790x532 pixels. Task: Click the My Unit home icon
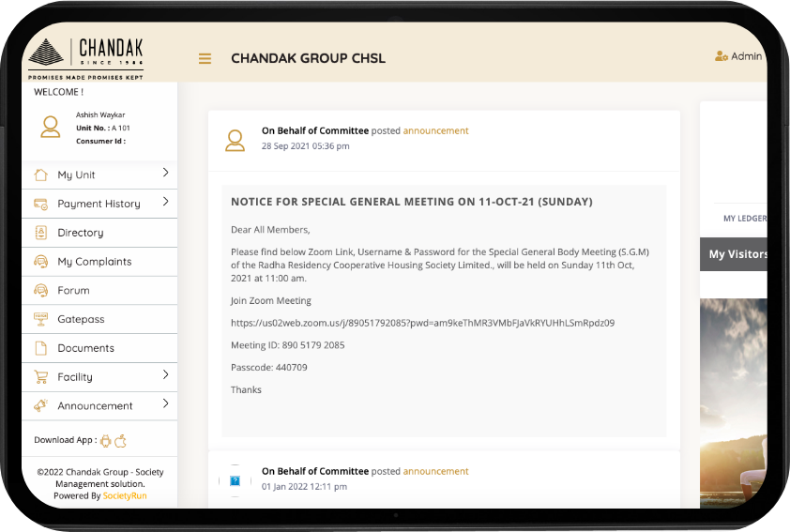(40, 175)
